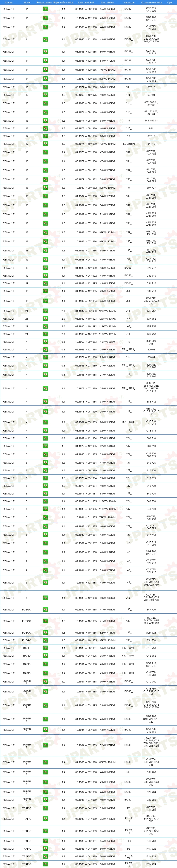Select the '1.6 Gordini' body cell
This screenshot has width=177, height=868.
129,144
